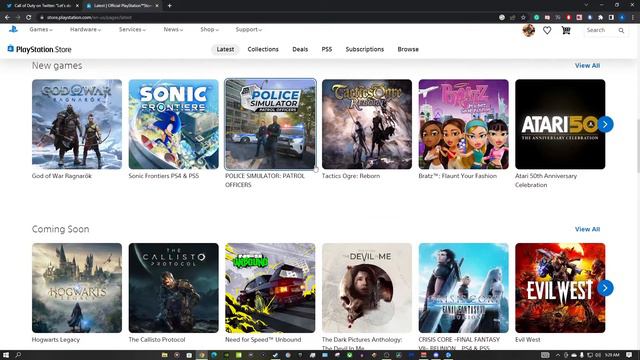
Task: Open the shopping cart
Action: click(566, 30)
